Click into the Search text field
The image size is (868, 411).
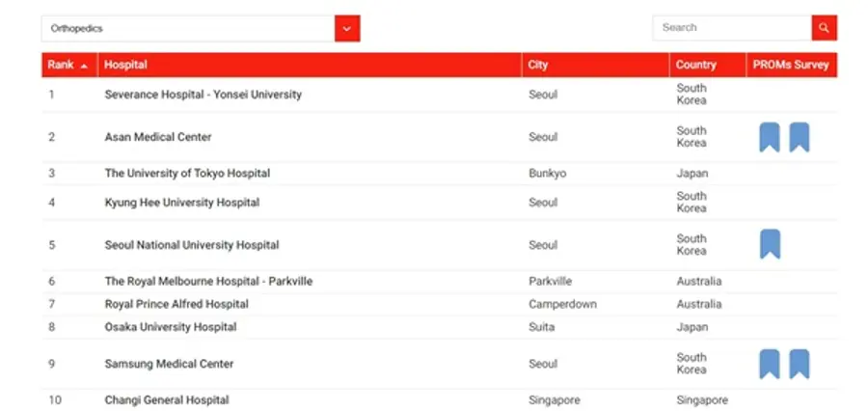(x=732, y=28)
